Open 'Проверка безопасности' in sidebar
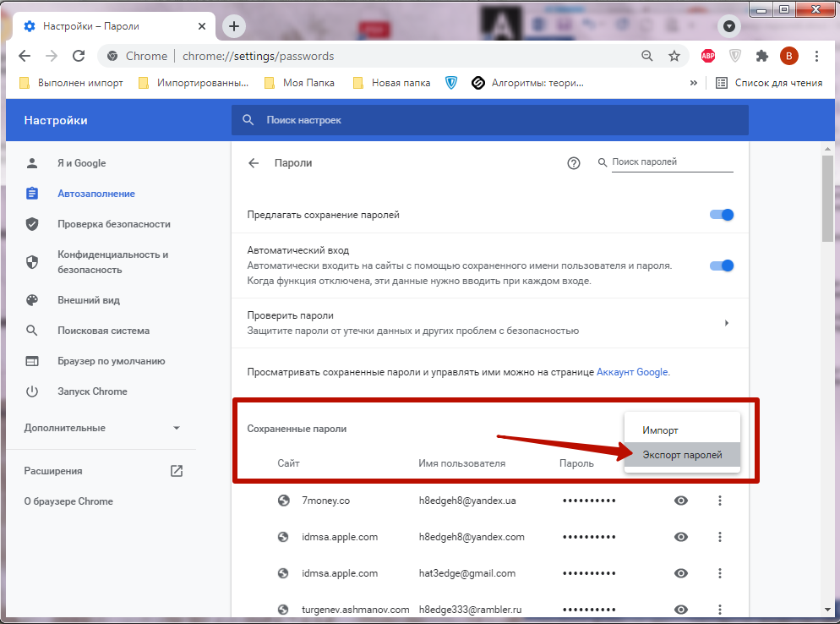The image size is (840, 624). pyautogui.click(x=114, y=224)
